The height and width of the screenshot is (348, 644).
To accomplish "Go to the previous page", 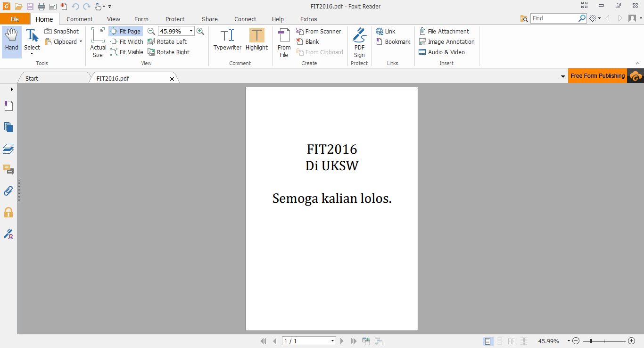I will pos(275,341).
